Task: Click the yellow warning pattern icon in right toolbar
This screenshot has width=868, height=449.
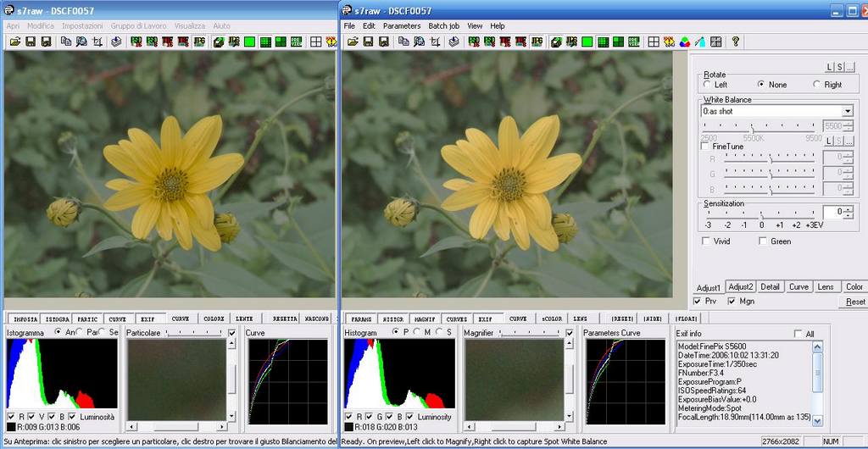Action: 670,42
